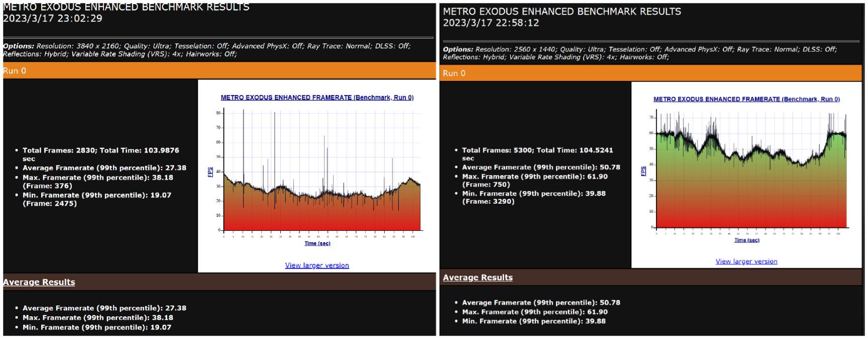Click 'Average Results' heading in left report
The image size is (868, 339).
pyautogui.click(x=39, y=282)
